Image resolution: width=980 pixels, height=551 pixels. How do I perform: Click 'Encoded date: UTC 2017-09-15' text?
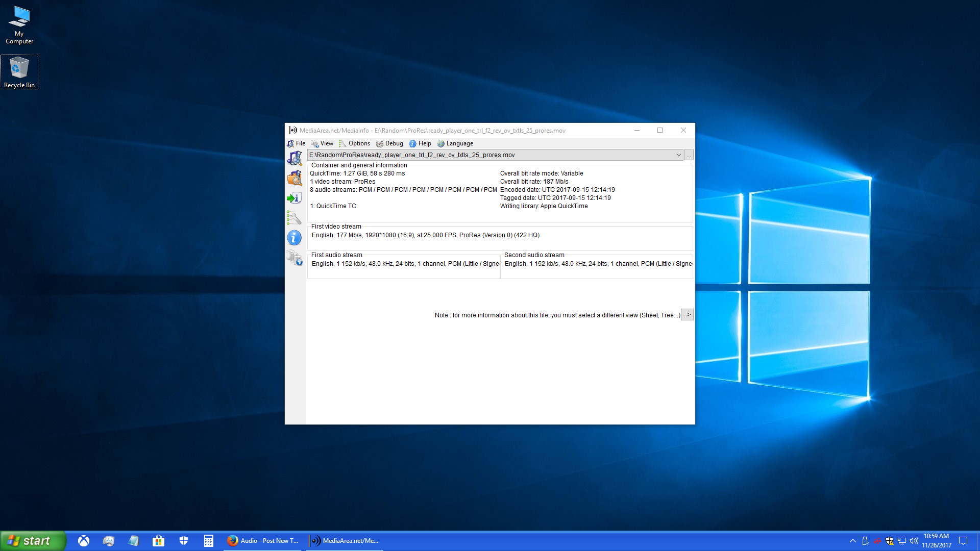tap(557, 190)
